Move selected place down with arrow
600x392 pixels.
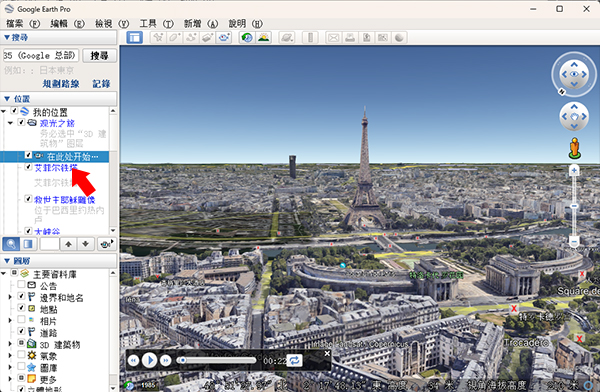86,243
